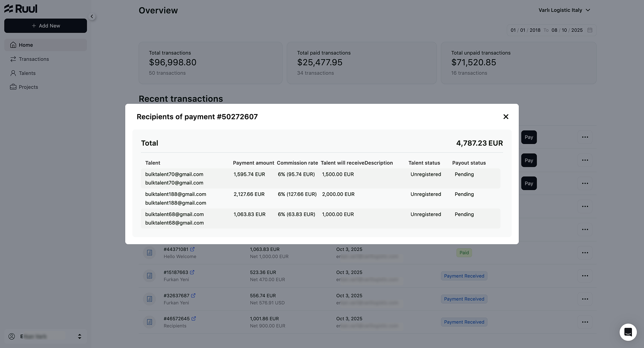Open the chat support widget
Image resolution: width=644 pixels, height=348 pixels.
[x=628, y=332]
